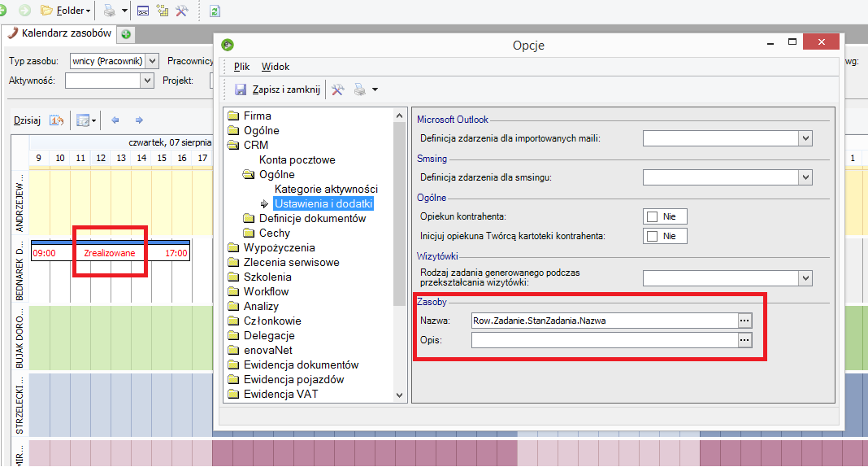Open the Workflow folder
This screenshot has height=467, width=868.
tap(266, 291)
